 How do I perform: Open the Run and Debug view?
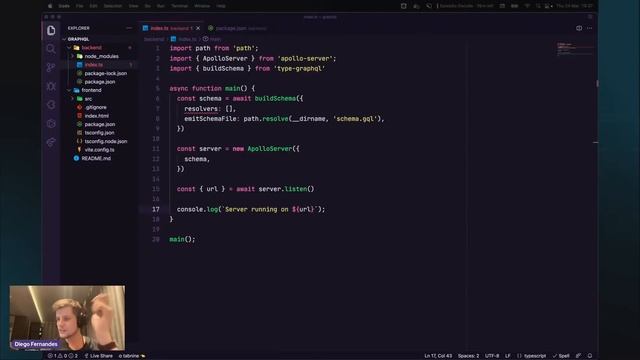[x=51, y=86]
